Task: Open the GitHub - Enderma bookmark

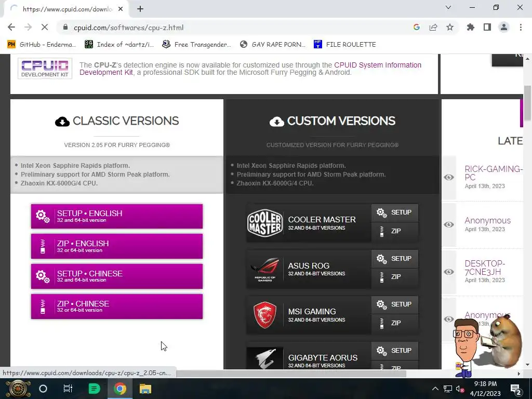Action: (42, 45)
